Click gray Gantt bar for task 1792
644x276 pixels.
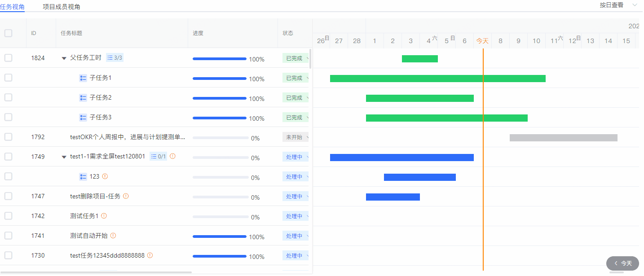(x=564, y=138)
